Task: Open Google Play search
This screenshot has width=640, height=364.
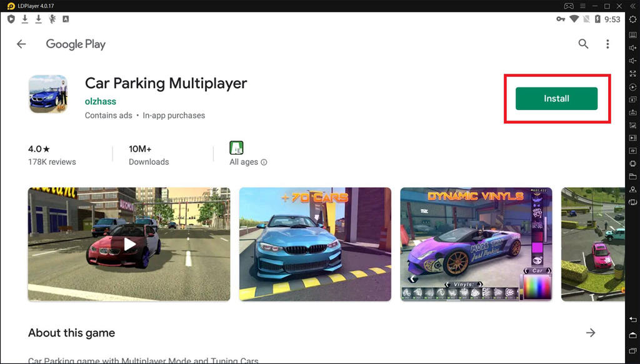Action: click(583, 44)
